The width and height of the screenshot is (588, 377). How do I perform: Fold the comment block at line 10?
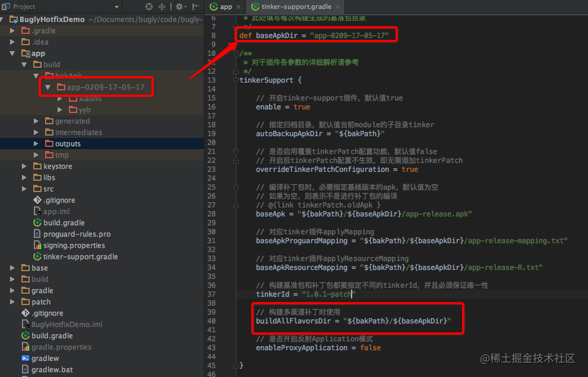pos(236,54)
